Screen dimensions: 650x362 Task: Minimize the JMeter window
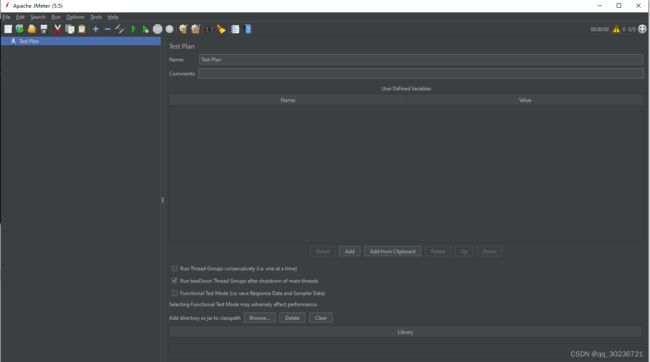coord(599,5)
